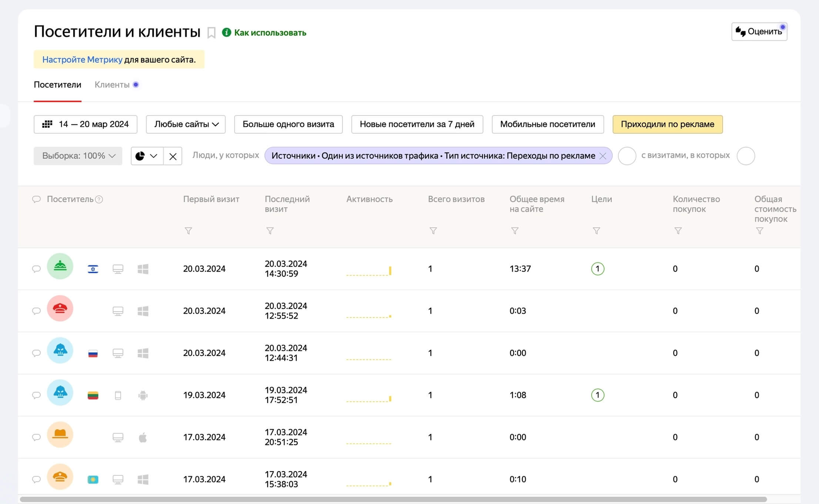Click the comment icon in the 17:52:51 row
The height and width of the screenshot is (504, 819).
[36, 396]
